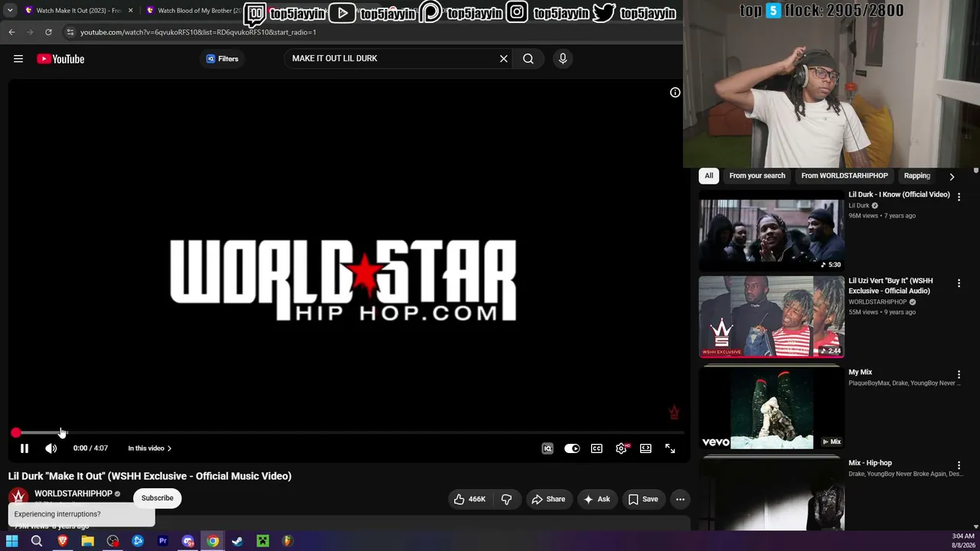Open the browser tab search dropdown
Image resolution: width=980 pixels, height=551 pixels.
coord(10,11)
